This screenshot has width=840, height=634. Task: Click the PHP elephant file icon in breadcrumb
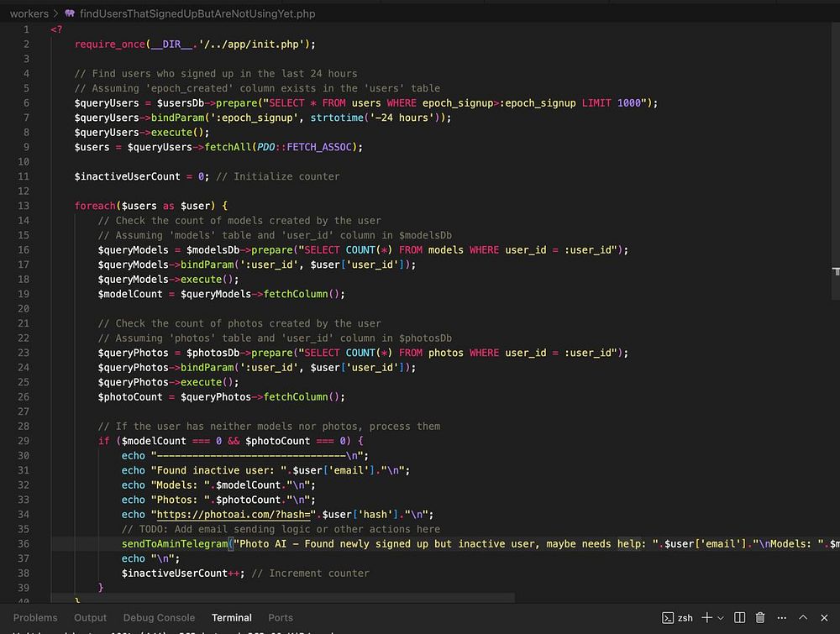[69, 13]
